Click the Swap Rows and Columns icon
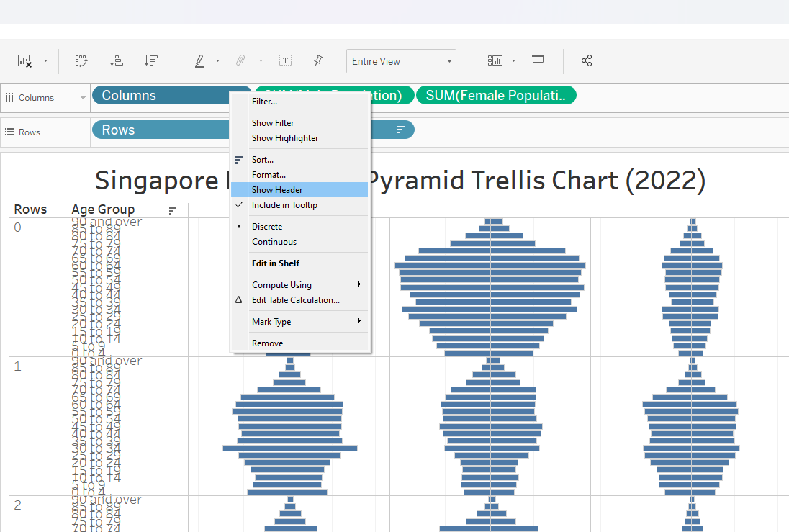789x532 pixels. [x=81, y=61]
